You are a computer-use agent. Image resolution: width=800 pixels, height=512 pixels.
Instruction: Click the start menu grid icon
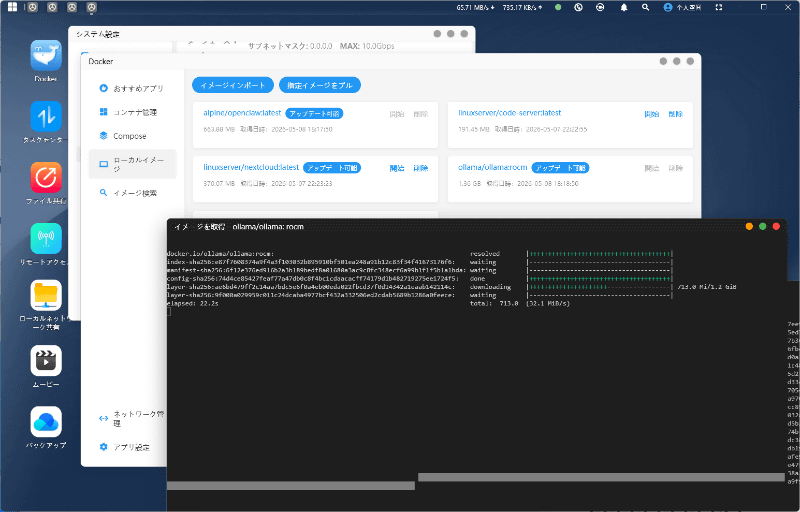(12, 7)
